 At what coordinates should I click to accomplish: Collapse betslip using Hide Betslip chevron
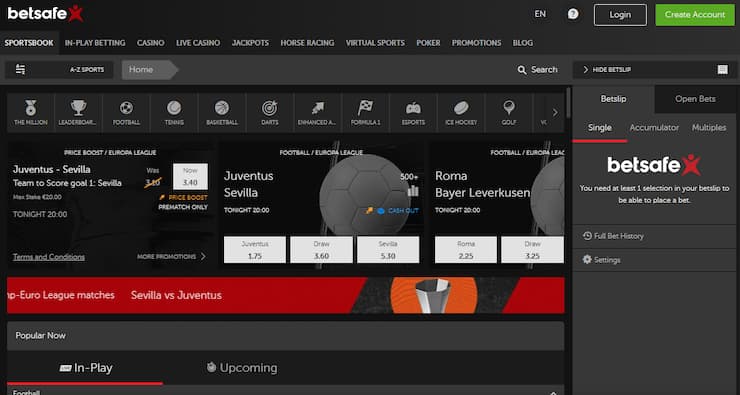(x=586, y=69)
